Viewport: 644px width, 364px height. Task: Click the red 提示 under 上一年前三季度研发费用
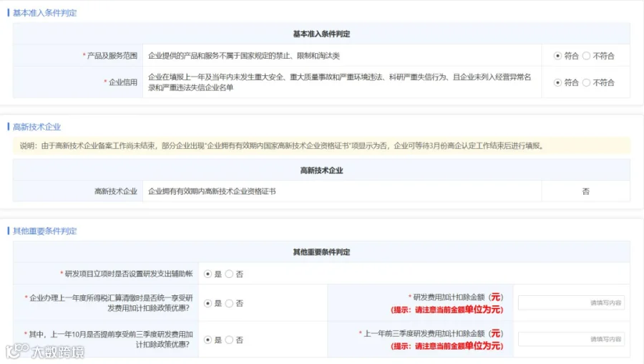click(447, 346)
